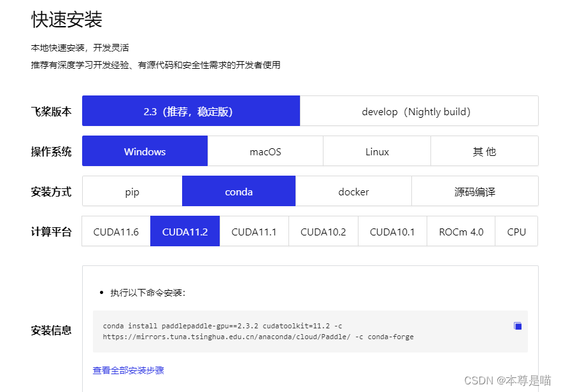Click the 安装信息 row label
This screenshot has height=392, width=561.
pyautogui.click(x=51, y=330)
